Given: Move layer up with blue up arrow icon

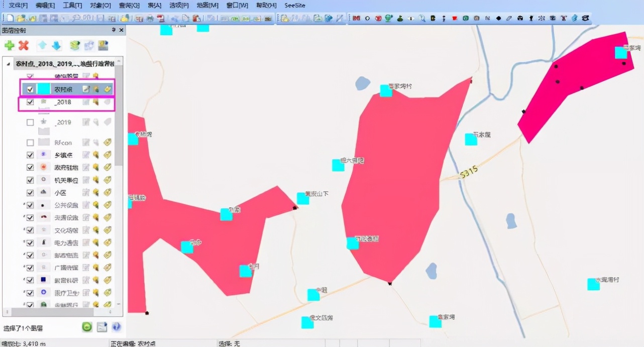Looking at the screenshot, I should [x=42, y=45].
